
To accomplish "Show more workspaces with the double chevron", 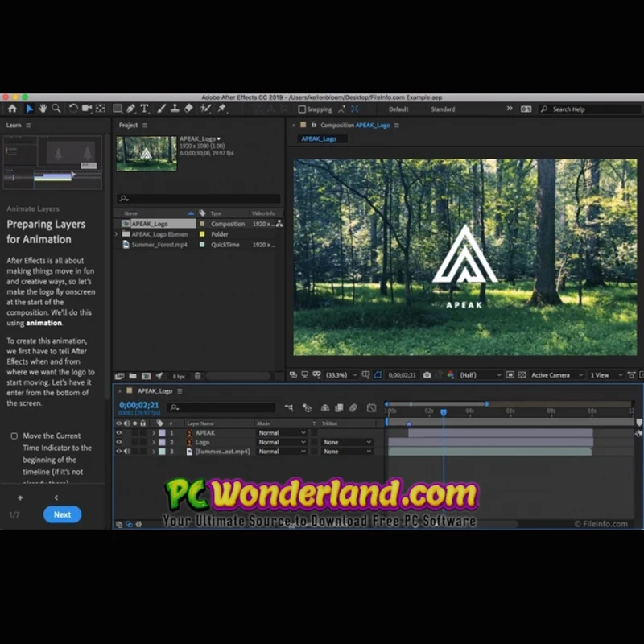I will click(x=510, y=109).
